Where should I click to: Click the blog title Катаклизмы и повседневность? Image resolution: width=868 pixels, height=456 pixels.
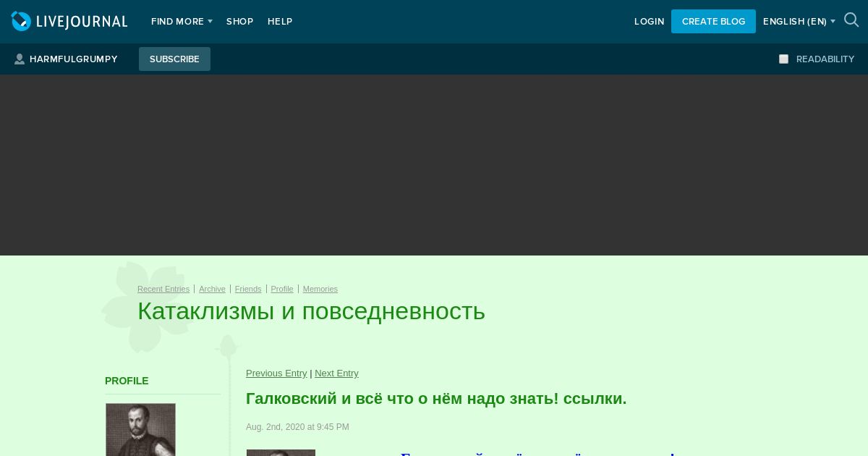311,311
